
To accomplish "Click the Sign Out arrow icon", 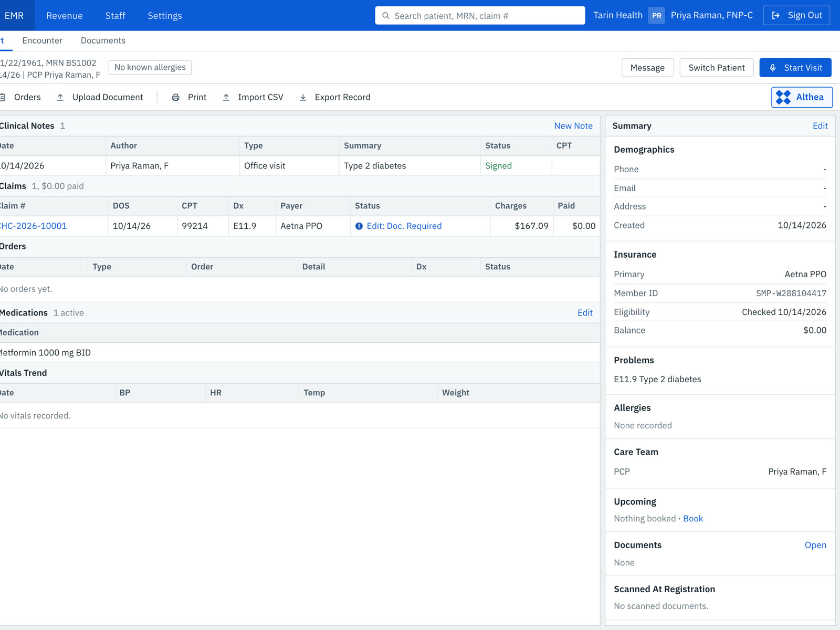I will [776, 16].
